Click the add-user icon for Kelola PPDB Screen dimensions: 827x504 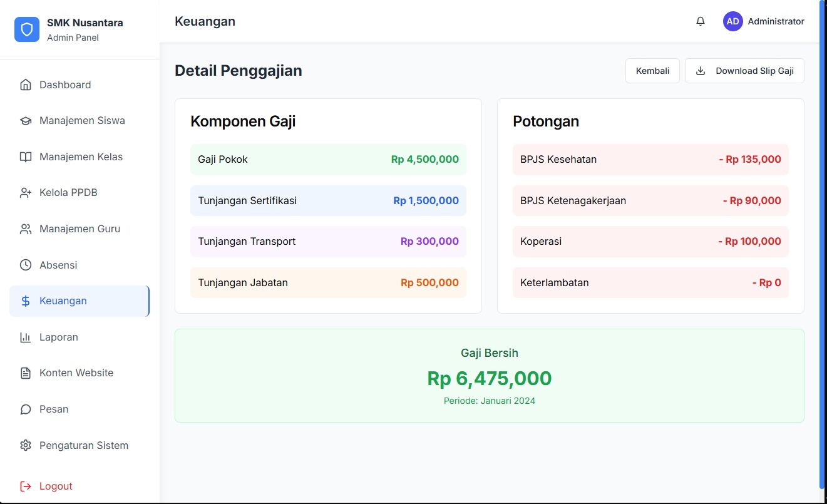[x=26, y=193]
